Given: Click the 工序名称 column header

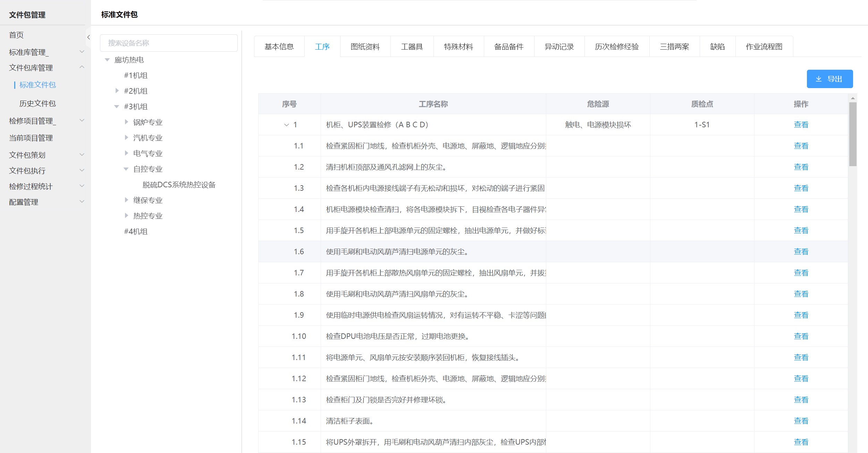Looking at the screenshot, I should point(433,104).
